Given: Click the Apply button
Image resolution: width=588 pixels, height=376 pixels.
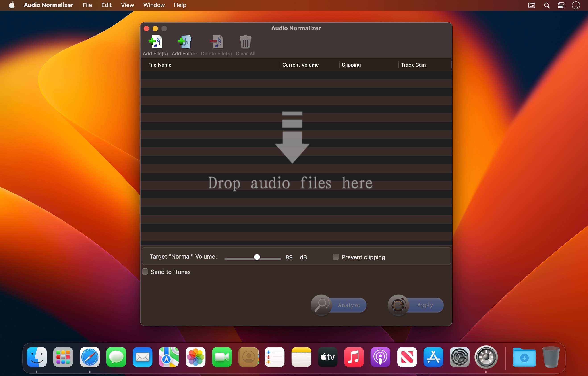Looking at the screenshot, I should tap(416, 305).
